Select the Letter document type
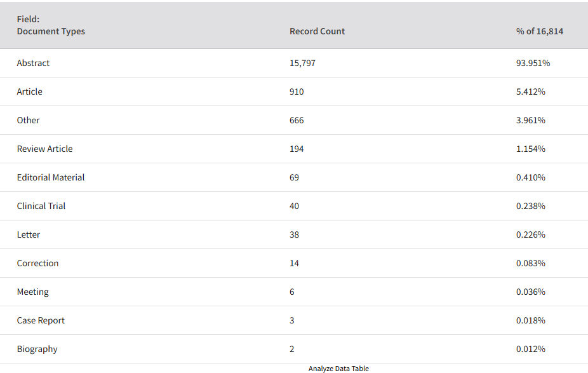 tap(29, 234)
